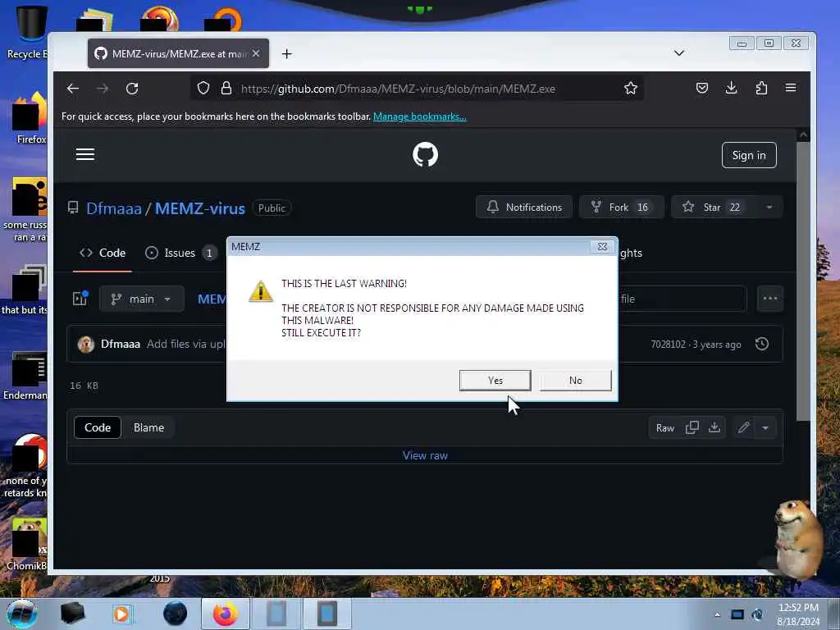Fork the repository button
This screenshot has height=630, width=840.
(x=622, y=208)
